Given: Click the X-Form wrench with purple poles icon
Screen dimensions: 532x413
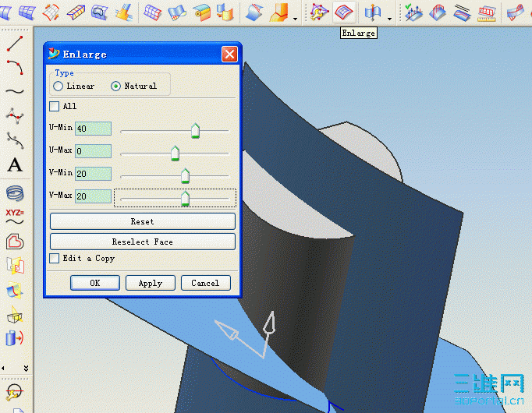Looking at the screenshot, I should point(319,12).
